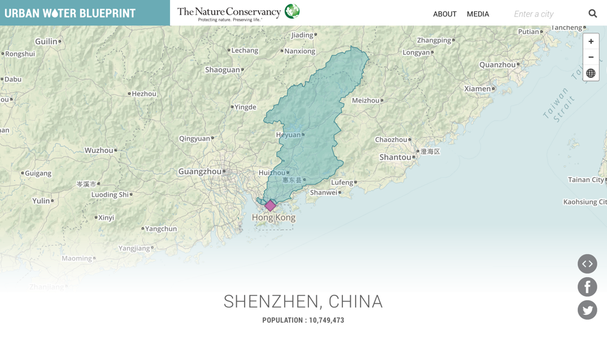The width and height of the screenshot is (607, 364).
Task: Click the map zoom in plus button
Action: click(x=591, y=41)
